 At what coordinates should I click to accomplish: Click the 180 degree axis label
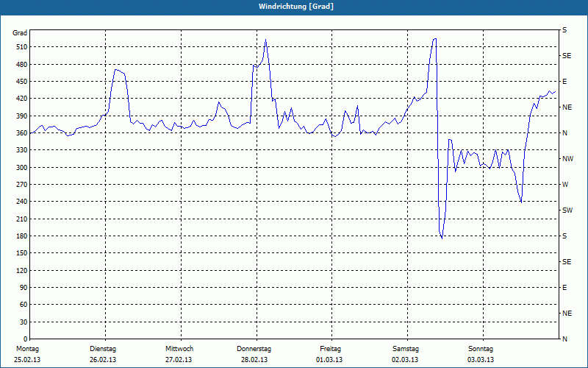[x=22, y=236]
